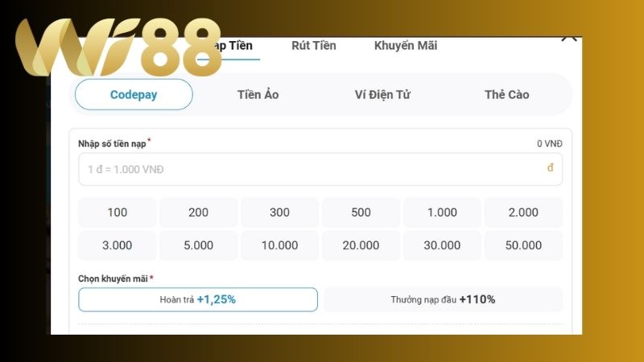Image resolution: width=644 pixels, height=362 pixels.
Task: Choose the 500 preset amount
Action: 361,212
